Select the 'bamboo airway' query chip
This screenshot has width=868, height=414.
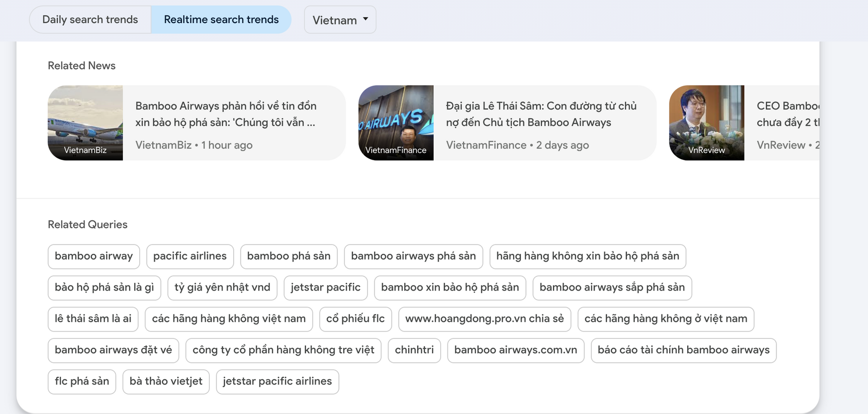pyautogui.click(x=94, y=257)
